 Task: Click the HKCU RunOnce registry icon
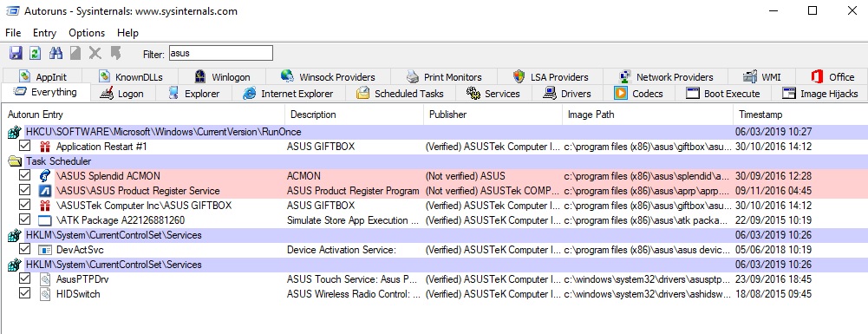point(15,133)
